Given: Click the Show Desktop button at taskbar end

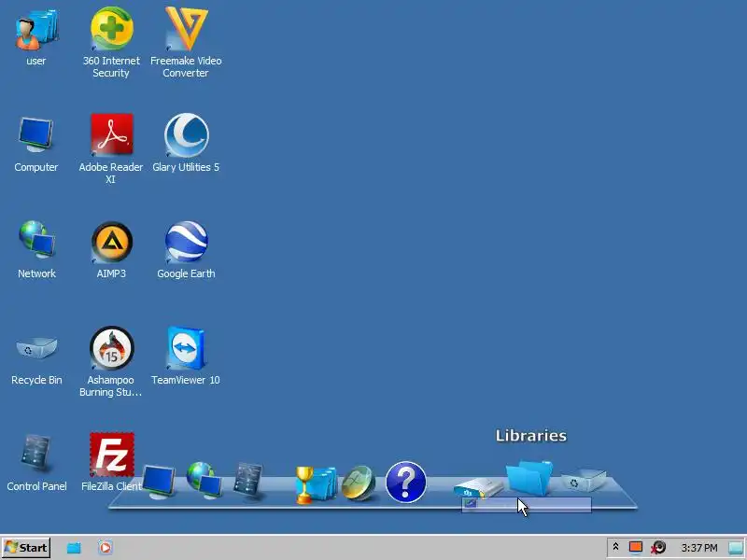Looking at the screenshot, I should (x=736, y=548).
